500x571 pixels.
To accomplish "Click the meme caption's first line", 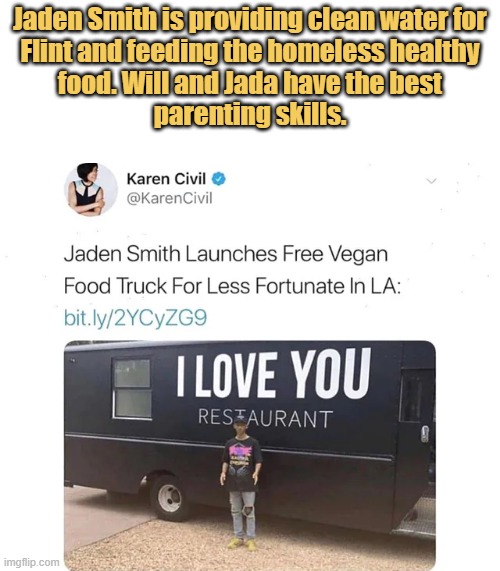I will (x=250, y=20).
